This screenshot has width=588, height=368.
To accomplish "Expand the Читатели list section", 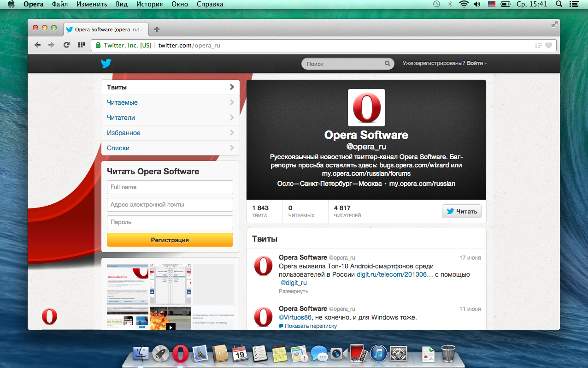I will pyautogui.click(x=170, y=118).
